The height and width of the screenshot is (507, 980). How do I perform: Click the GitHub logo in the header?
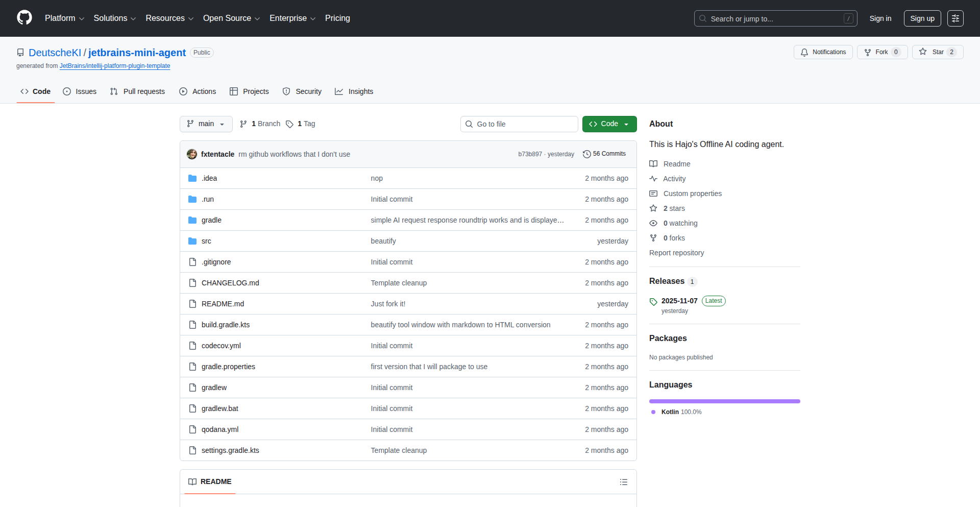pyautogui.click(x=24, y=18)
